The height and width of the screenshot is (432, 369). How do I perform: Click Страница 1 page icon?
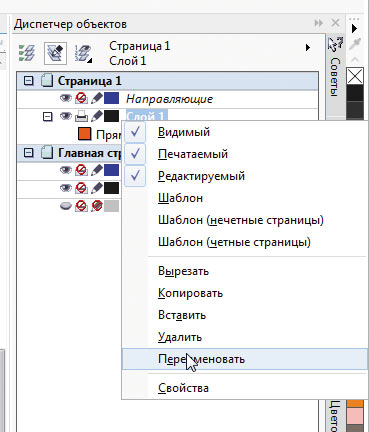coord(47,81)
